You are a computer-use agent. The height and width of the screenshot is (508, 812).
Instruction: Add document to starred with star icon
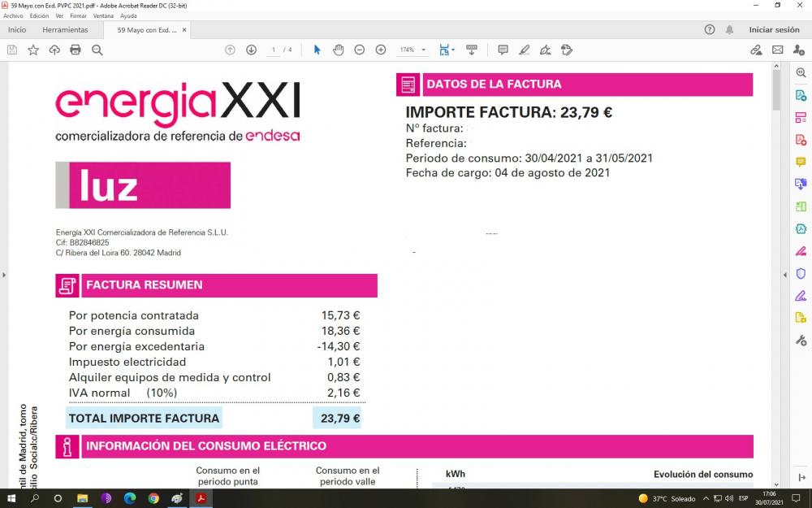pos(33,50)
